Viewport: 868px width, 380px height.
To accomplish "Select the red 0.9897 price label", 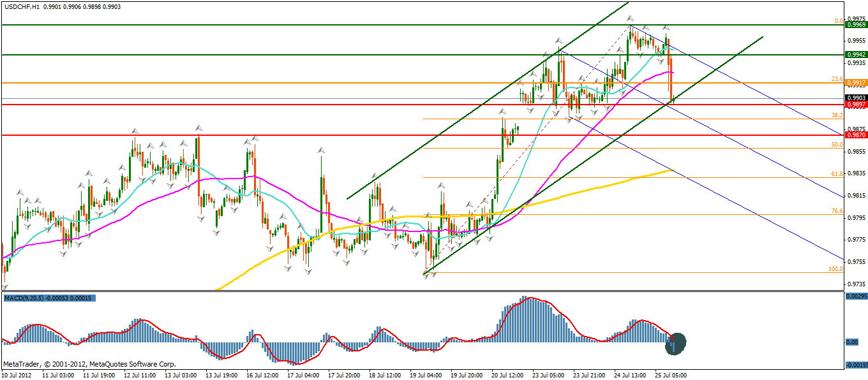I will (x=855, y=105).
